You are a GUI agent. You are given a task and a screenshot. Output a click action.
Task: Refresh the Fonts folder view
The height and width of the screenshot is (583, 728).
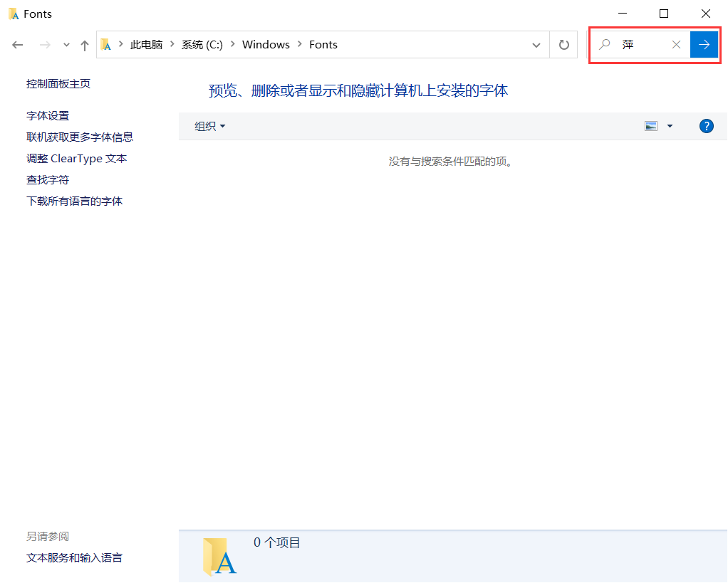pyautogui.click(x=563, y=44)
